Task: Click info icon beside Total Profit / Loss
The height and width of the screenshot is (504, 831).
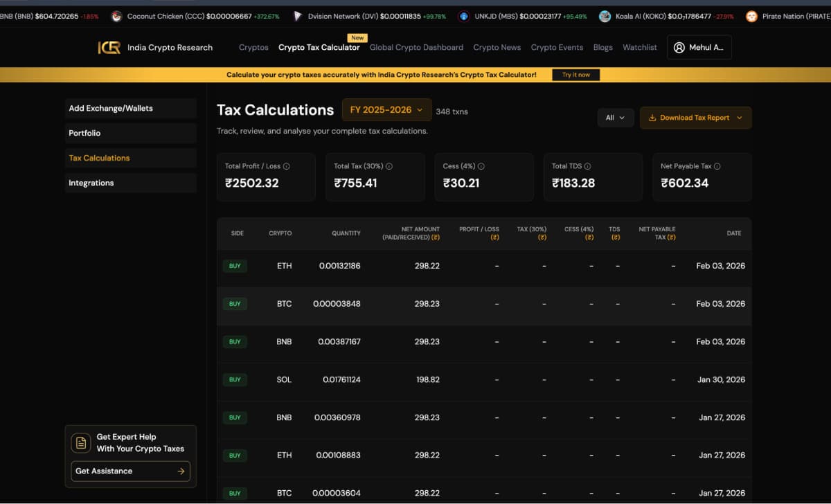Action: click(287, 166)
